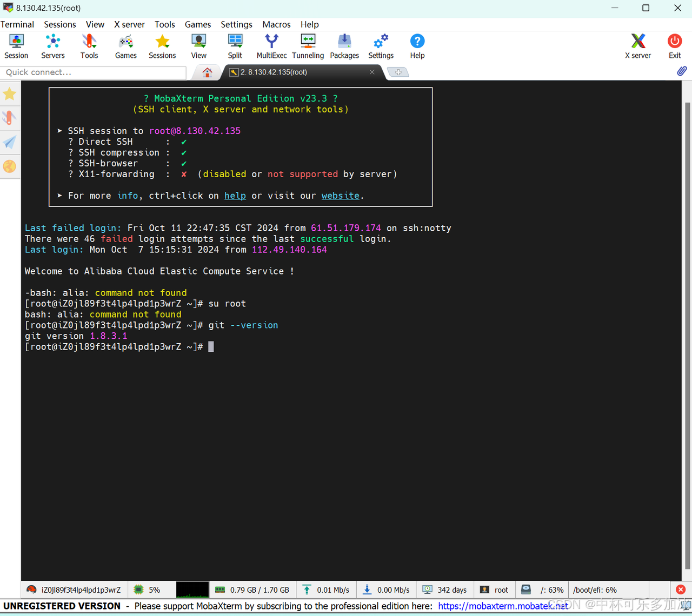Click the red Exit power icon
This screenshot has height=616, width=692.
coord(675,46)
